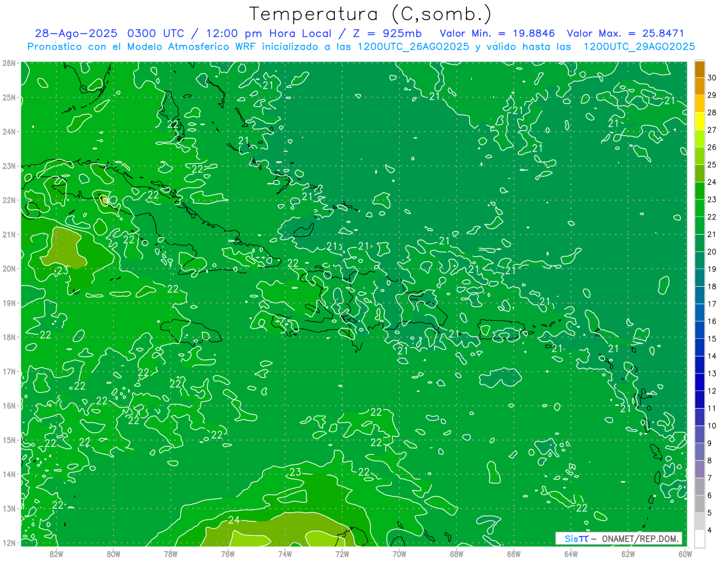The height and width of the screenshot is (562, 728).
Task: Click the '26N' latitude label
Action: coord(8,63)
